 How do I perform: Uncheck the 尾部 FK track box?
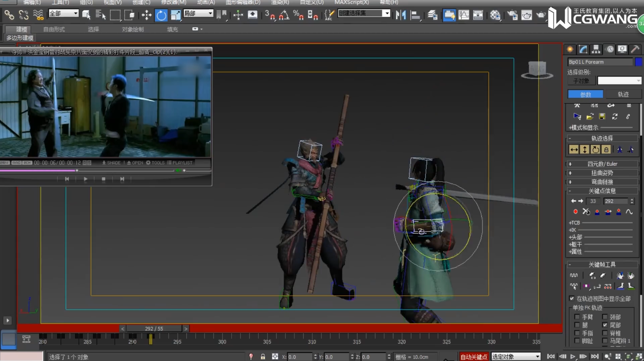(x=605, y=325)
